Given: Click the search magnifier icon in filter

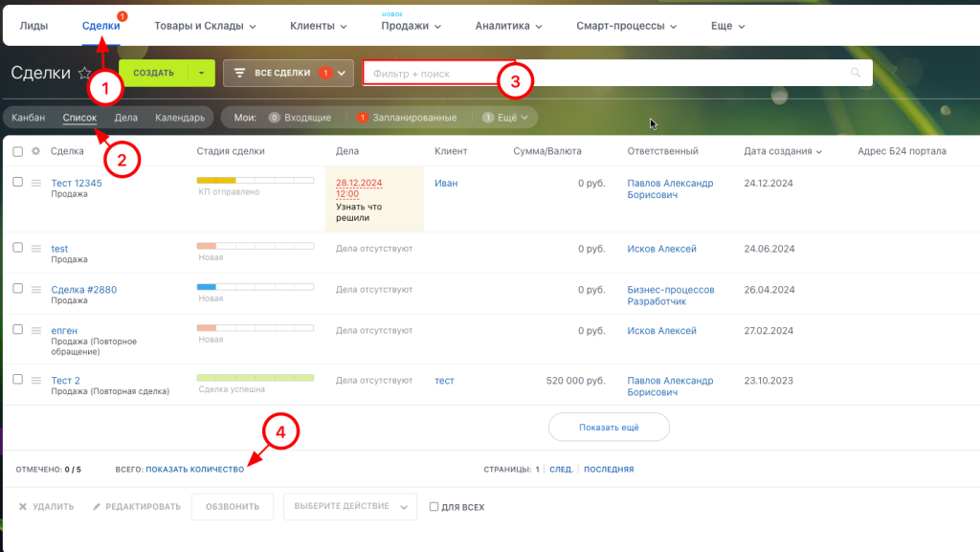Looking at the screenshot, I should coord(856,74).
